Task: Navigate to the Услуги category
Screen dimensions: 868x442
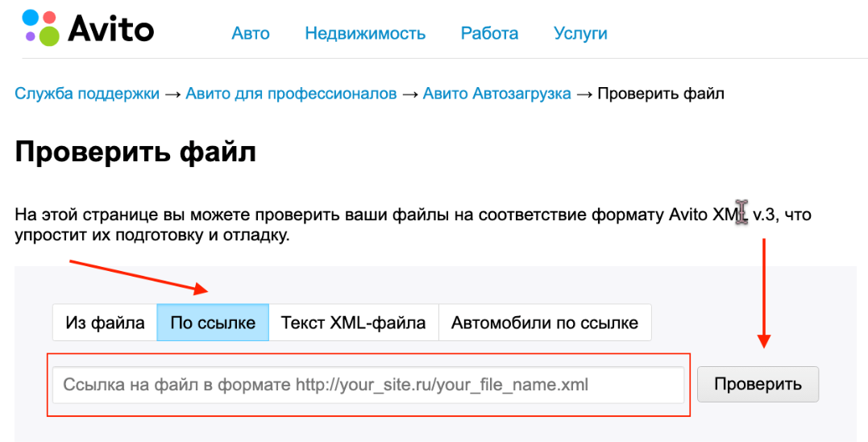Action: 580,33
